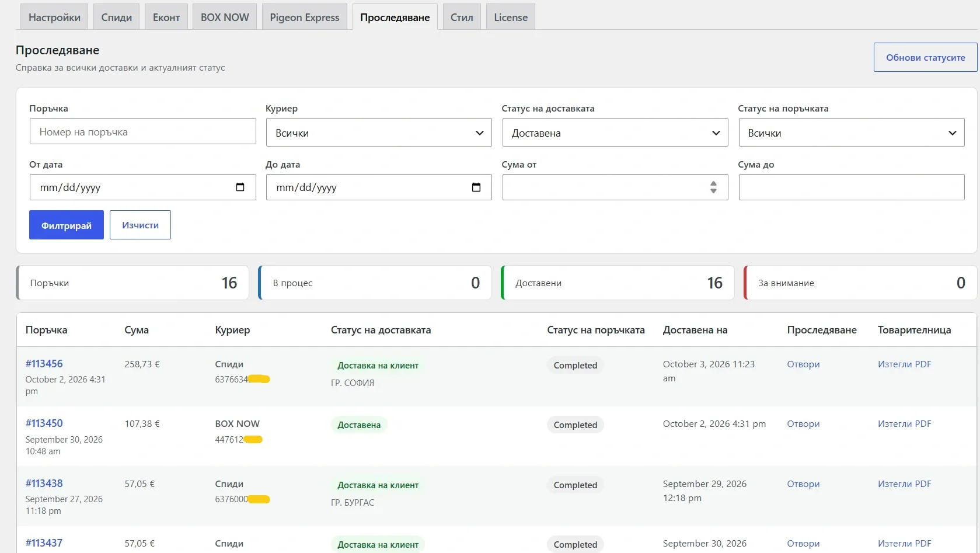
Task: Click the В процес summary card
Action: (x=375, y=283)
